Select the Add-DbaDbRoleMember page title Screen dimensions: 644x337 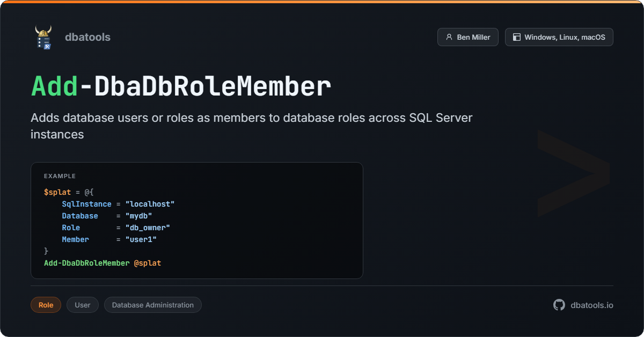coord(180,86)
